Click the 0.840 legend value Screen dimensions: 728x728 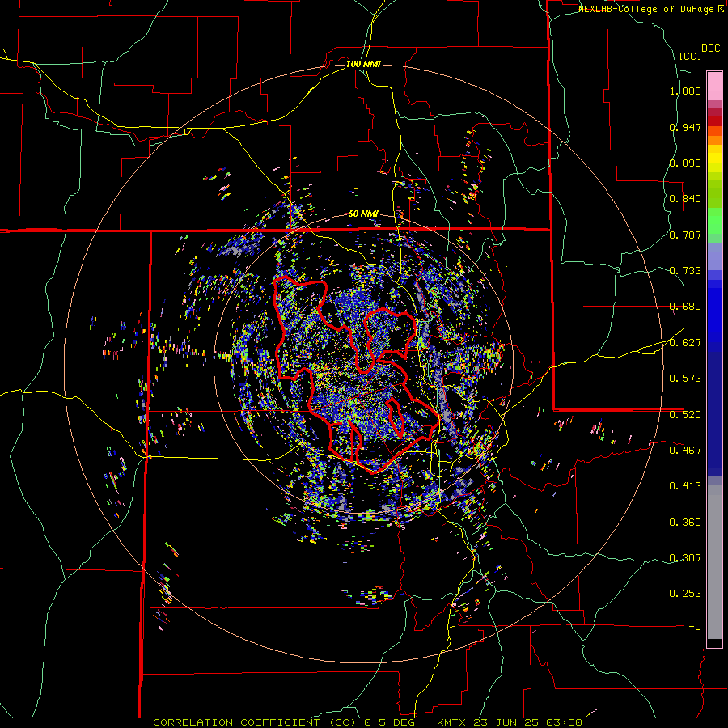point(685,199)
